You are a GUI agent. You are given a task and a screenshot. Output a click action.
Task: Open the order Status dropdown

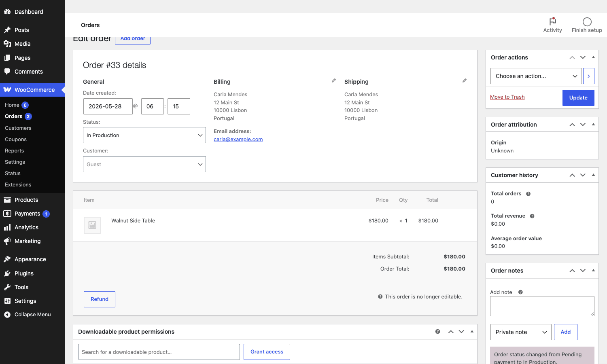(x=144, y=135)
